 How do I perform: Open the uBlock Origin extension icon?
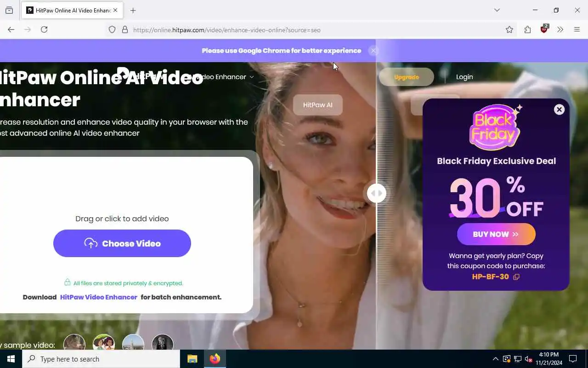click(x=544, y=29)
